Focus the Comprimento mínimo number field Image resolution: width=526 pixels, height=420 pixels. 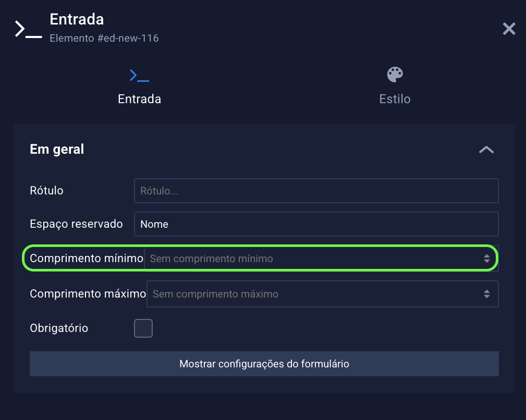coord(321,258)
